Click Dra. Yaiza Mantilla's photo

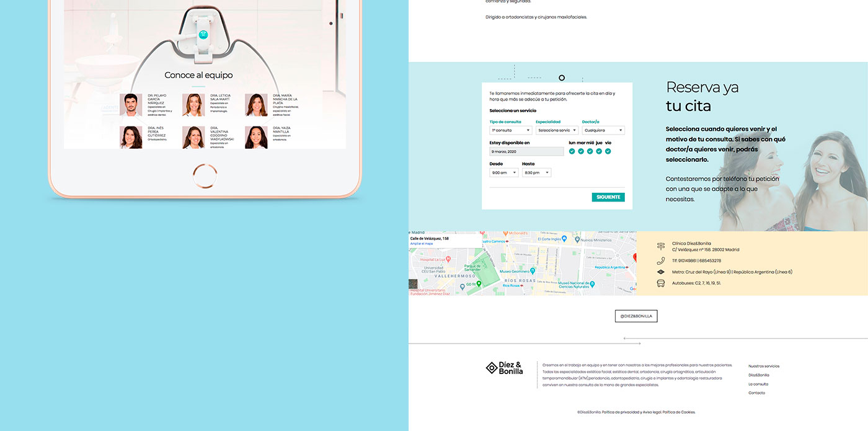[x=256, y=137]
